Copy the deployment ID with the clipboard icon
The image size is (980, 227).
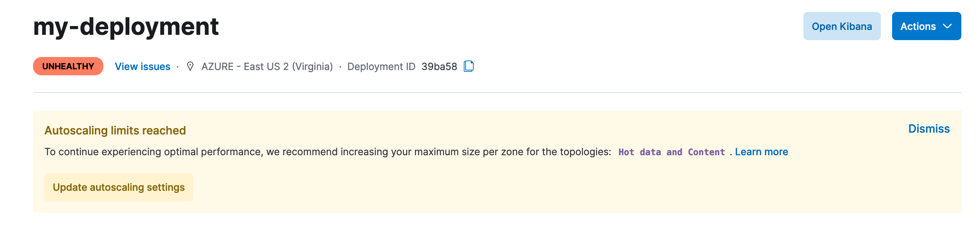[469, 66]
